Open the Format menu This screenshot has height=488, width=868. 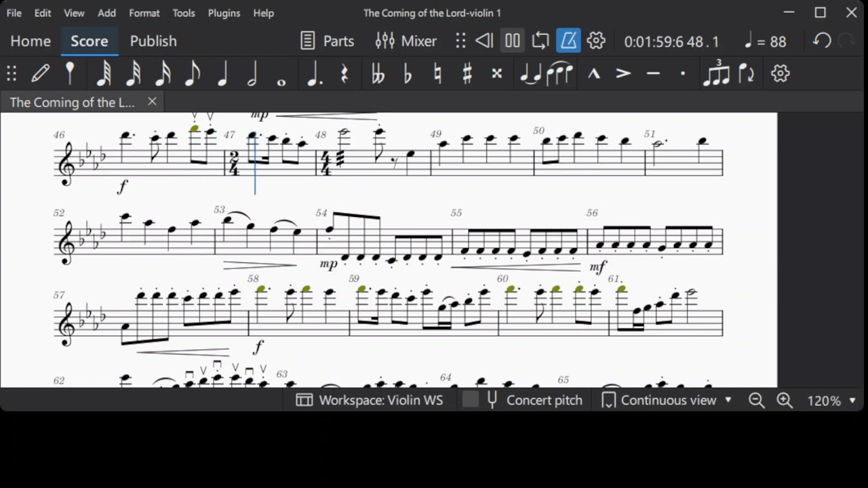[144, 13]
